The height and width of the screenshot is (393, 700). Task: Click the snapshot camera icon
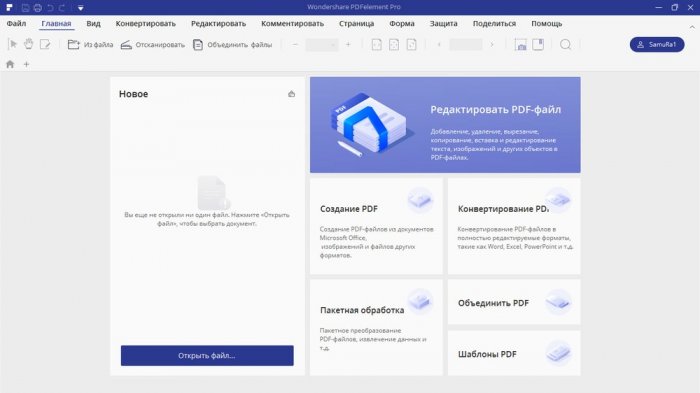tap(521, 45)
